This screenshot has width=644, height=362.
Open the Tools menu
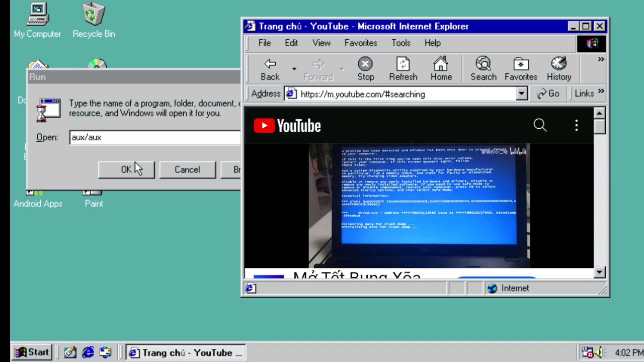click(401, 43)
